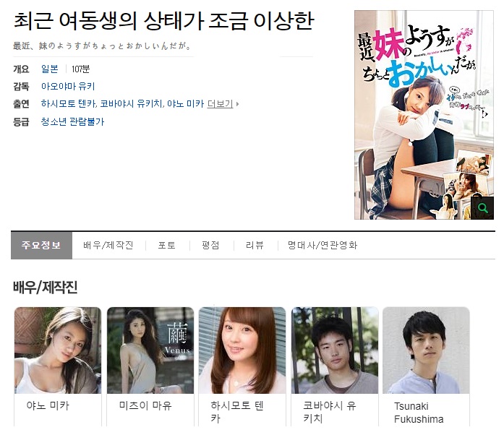Open actor link 하시모토 텐카 in cast row
This screenshot has width=504, height=448.
point(69,104)
